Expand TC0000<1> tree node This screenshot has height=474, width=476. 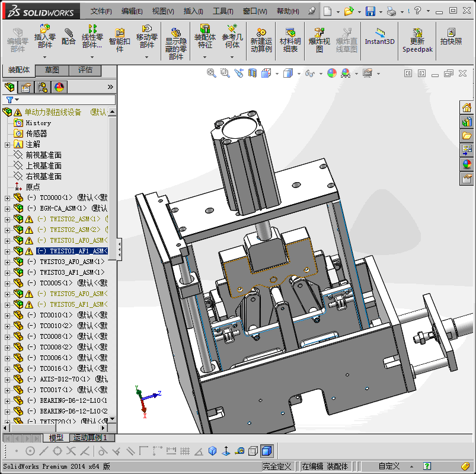[7, 198]
